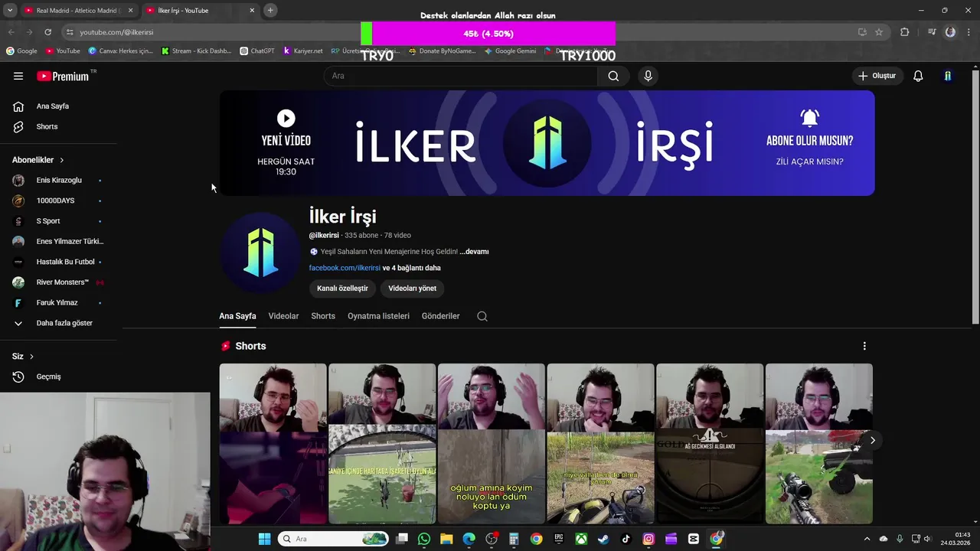Click the İlker İrşi channel avatar

260,253
